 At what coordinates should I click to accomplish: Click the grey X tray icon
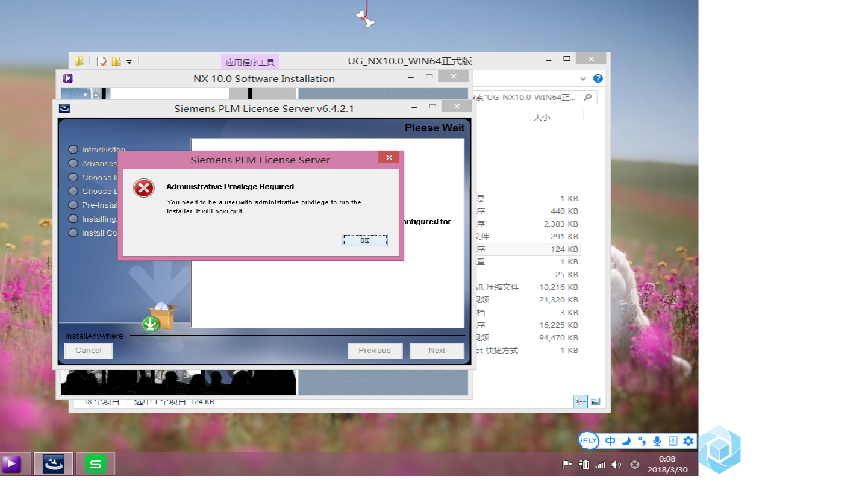(x=634, y=465)
